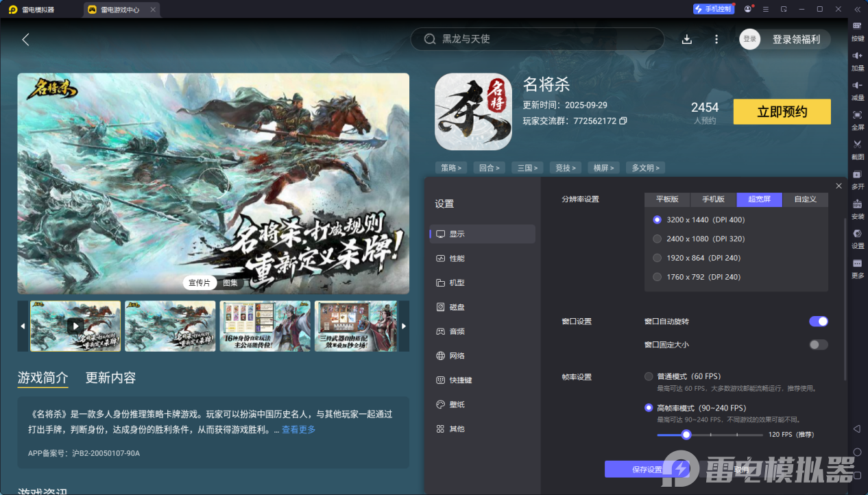Open 查看更多 to read full game description
The width and height of the screenshot is (868, 495).
pyautogui.click(x=298, y=429)
